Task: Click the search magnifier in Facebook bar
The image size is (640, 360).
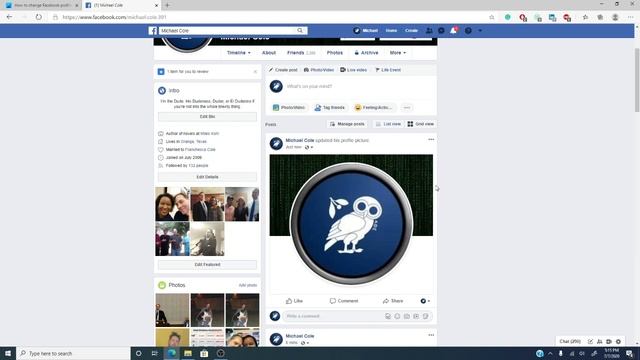Action: pos(300,31)
